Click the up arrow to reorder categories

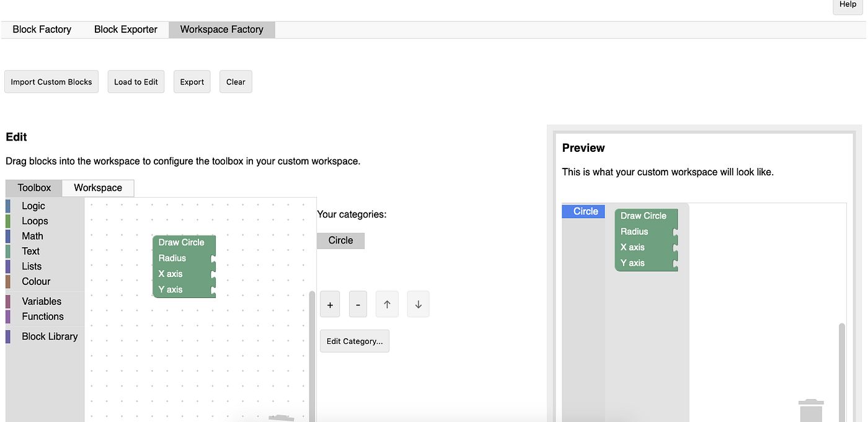387,304
